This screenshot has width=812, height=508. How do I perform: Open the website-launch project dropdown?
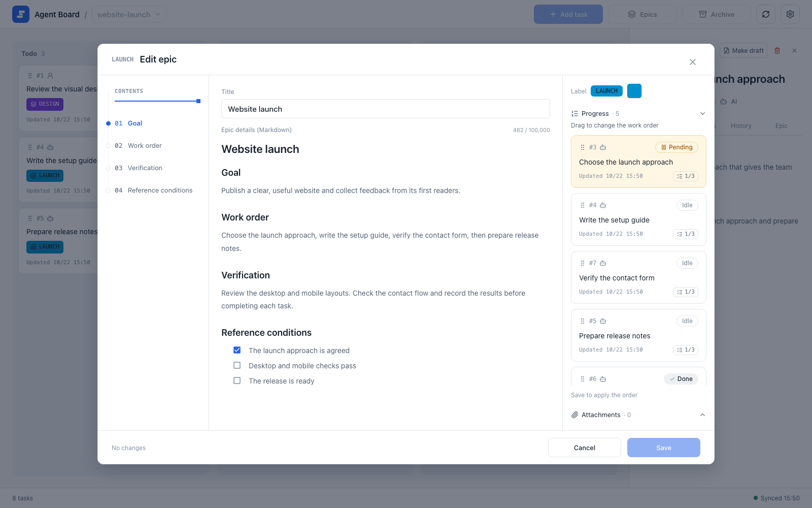pos(129,14)
